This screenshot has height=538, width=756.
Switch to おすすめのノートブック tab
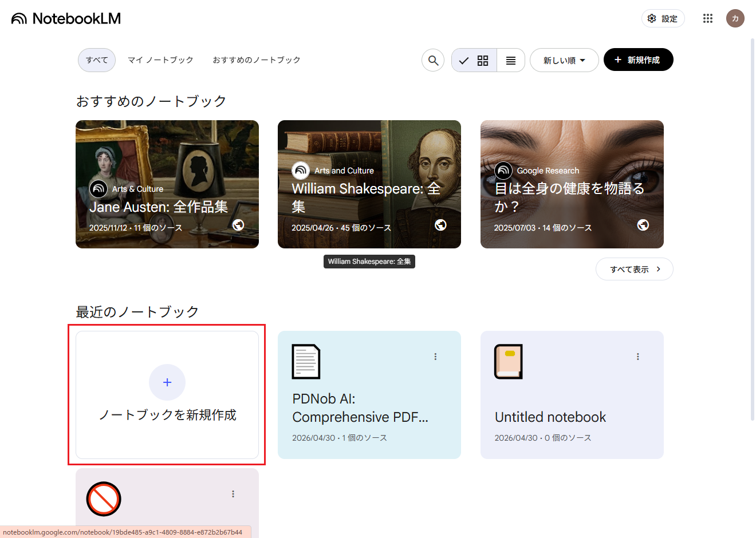(257, 60)
